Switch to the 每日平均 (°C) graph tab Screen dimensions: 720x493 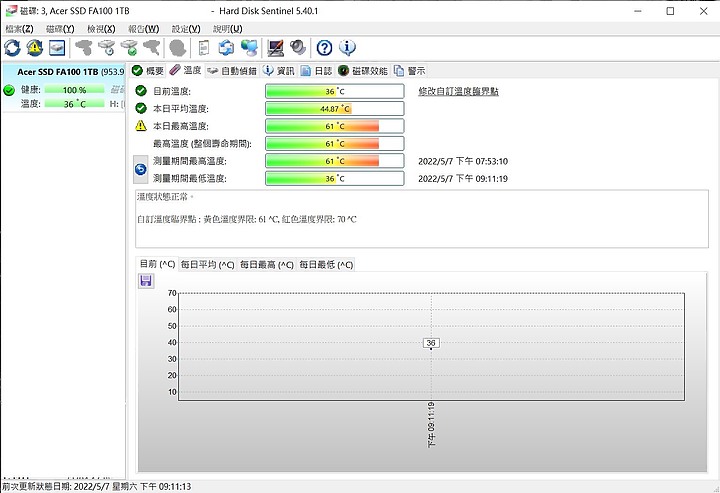(207, 265)
